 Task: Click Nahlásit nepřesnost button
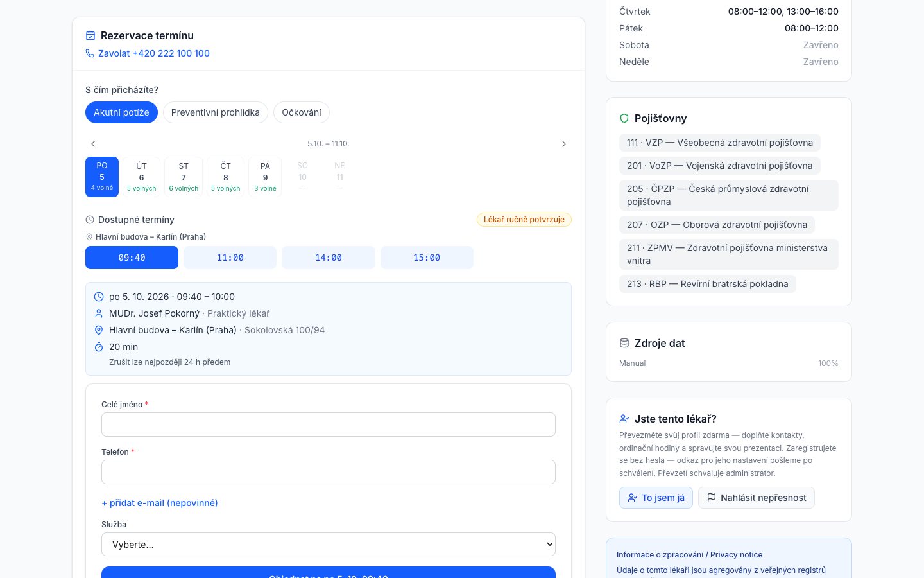coord(757,498)
